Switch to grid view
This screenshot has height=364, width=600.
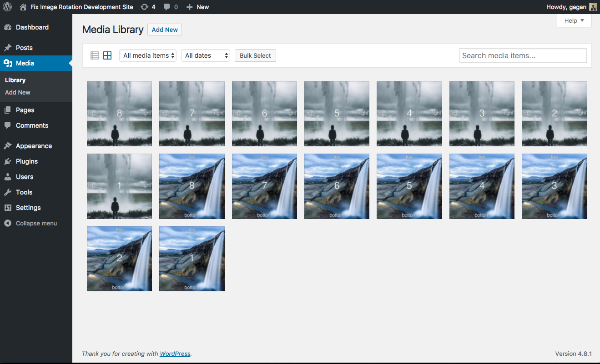107,55
